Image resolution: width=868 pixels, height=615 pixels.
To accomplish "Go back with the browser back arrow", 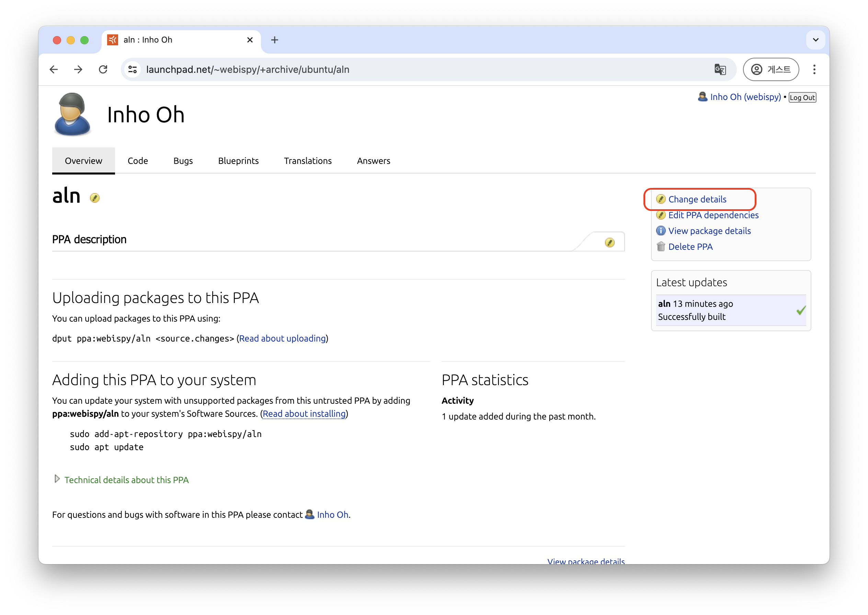I will pos(54,69).
